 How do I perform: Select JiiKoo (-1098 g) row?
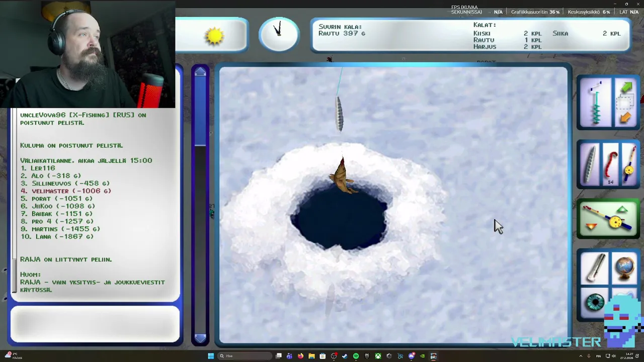coord(57,206)
